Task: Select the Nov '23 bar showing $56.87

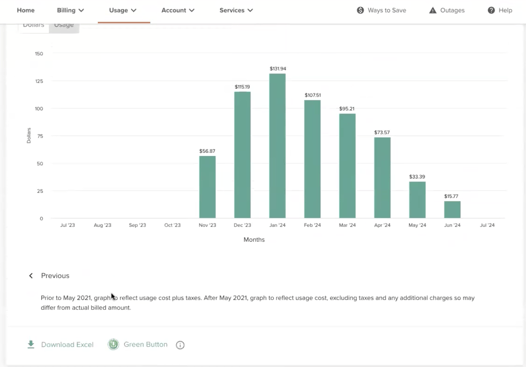Action: point(207,187)
